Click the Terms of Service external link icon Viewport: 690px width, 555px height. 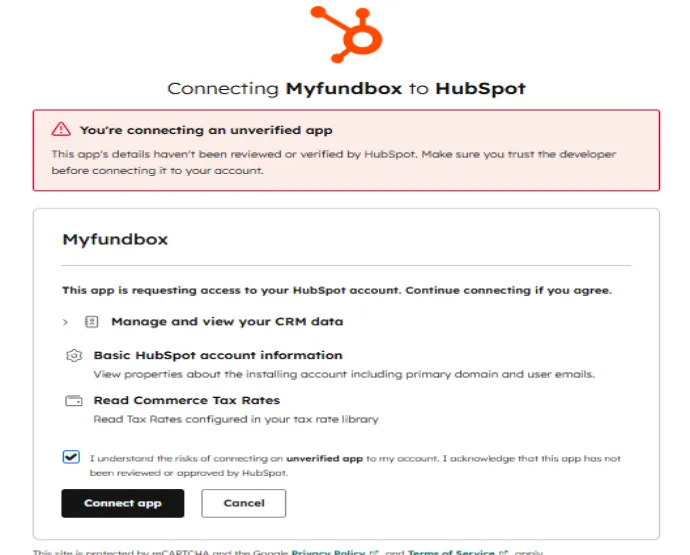pyautogui.click(x=503, y=552)
